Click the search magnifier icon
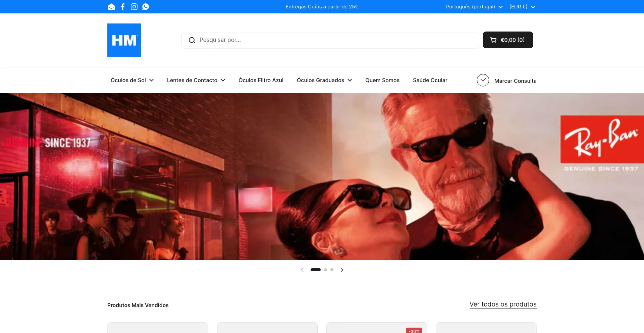Image resolution: width=644 pixels, height=333 pixels. click(192, 40)
